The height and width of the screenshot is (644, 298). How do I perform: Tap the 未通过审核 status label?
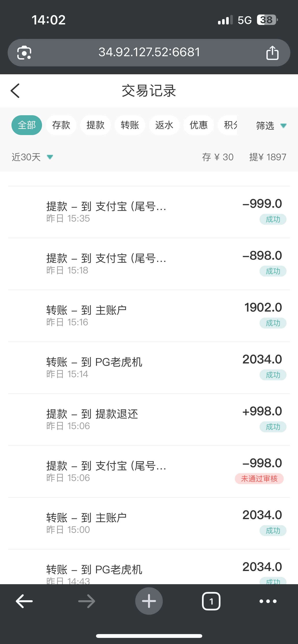[259, 479]
